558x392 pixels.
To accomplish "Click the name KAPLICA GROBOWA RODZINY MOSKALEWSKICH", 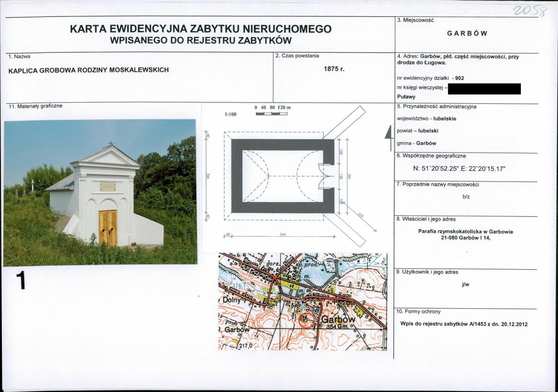I will [89, 70].
